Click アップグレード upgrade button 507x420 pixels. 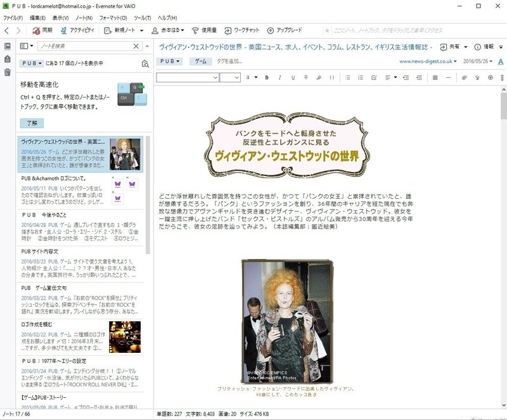coord(285,30)
